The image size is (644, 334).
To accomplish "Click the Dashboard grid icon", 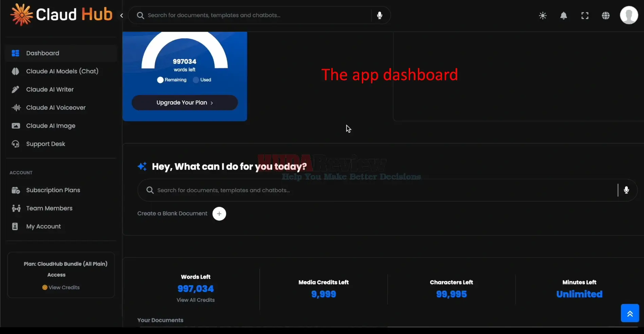I will click(x=15, y=53).
